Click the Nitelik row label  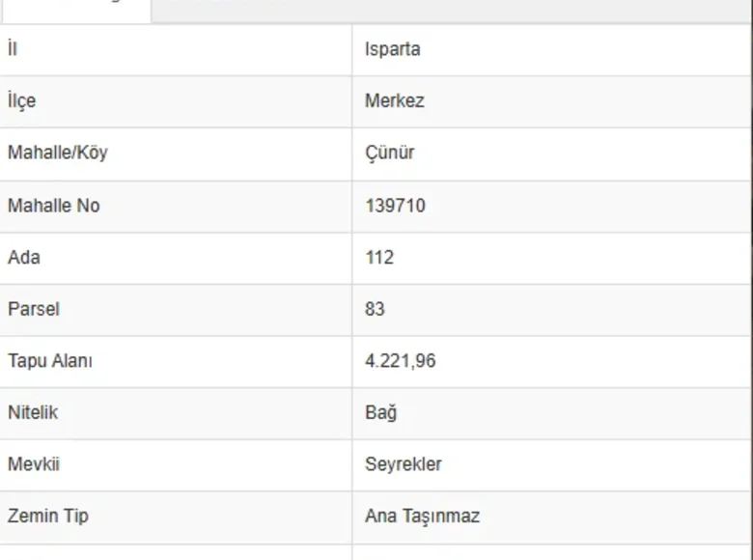tap(33, 412)
